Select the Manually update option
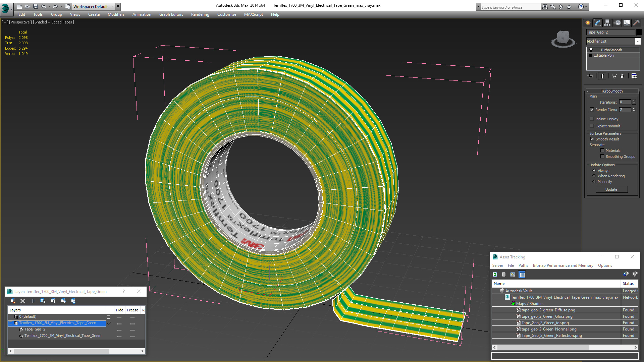644x362 pixels. click(x=594, y=182)
